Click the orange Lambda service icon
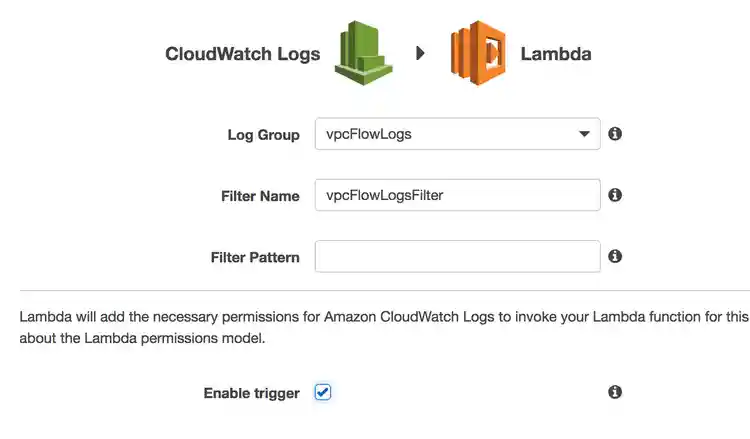The image size is (750, 439). click(478, 53)
